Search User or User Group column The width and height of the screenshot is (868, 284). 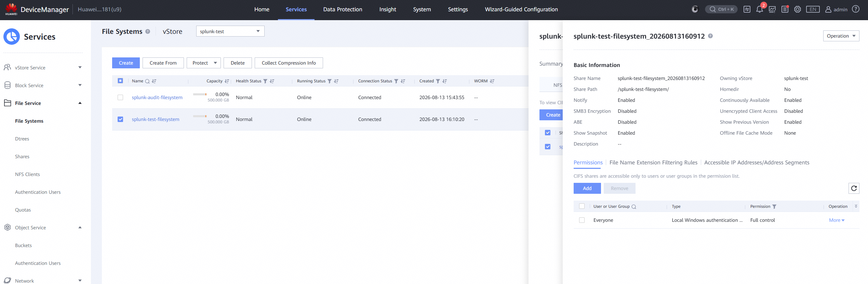[x=634, y=207]
